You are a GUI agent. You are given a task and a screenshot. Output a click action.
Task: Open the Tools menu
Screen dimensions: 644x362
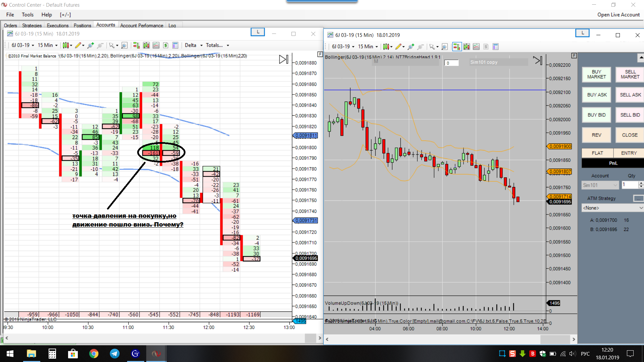pyautogui.click(x=28, y=15)
